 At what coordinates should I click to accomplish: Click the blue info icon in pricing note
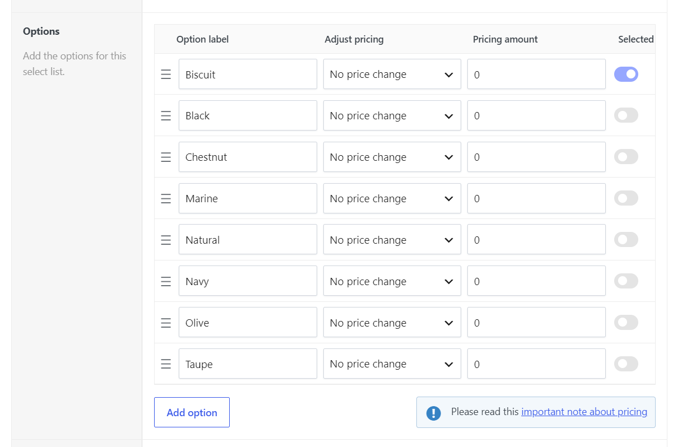pos(434,413)
